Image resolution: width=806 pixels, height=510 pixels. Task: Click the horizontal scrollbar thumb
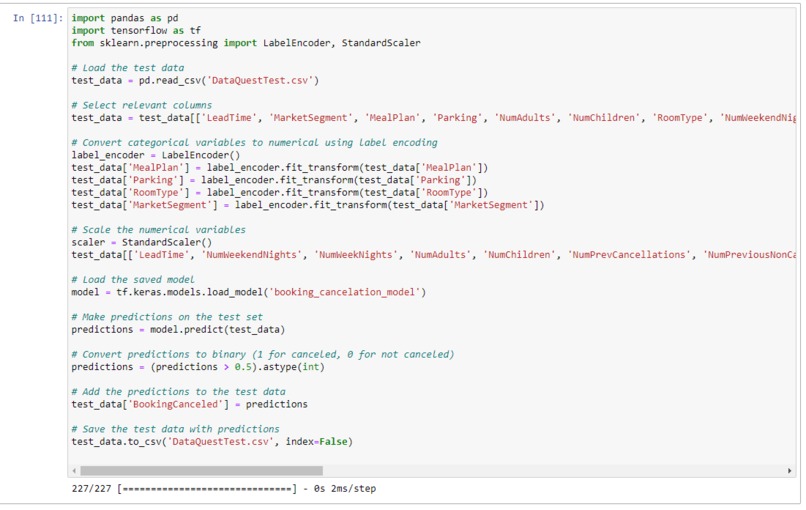(202, 470)
